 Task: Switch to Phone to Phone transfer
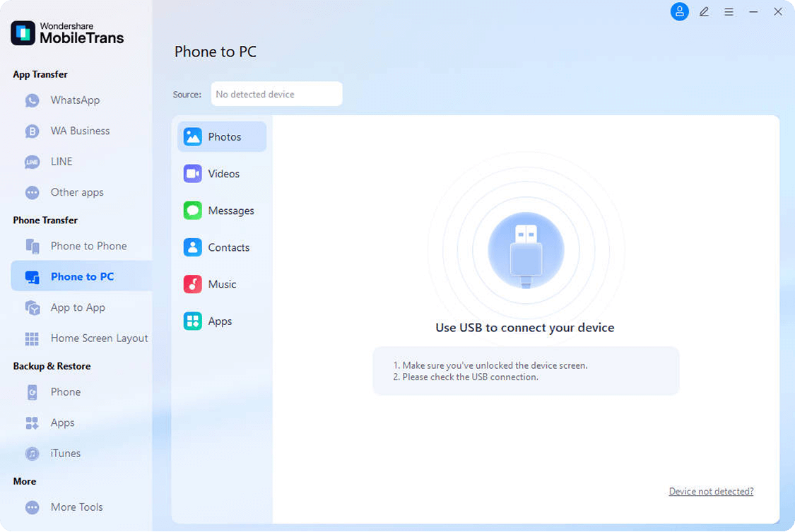88,245
